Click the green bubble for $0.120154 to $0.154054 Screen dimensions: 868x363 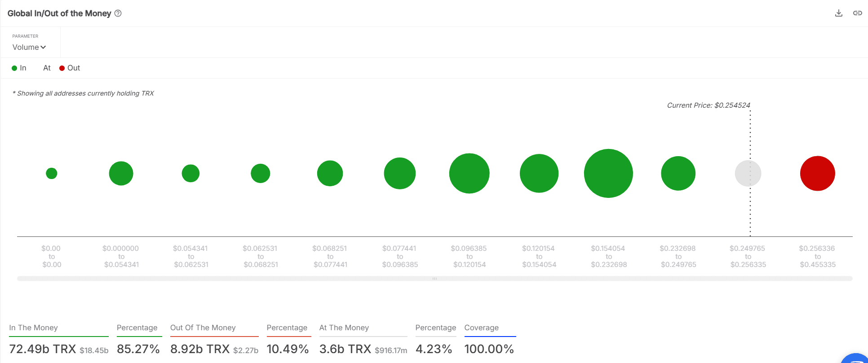pos(539,173)
